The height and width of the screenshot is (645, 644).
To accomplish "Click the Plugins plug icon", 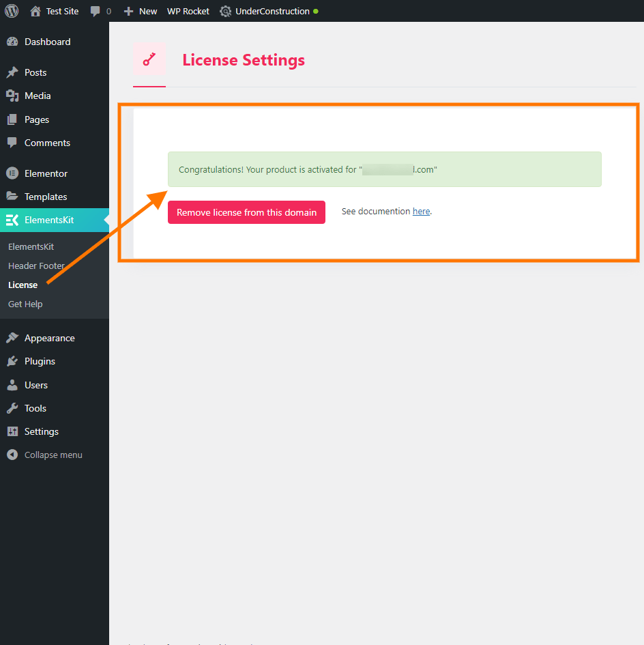I will [x=12, y=361].
